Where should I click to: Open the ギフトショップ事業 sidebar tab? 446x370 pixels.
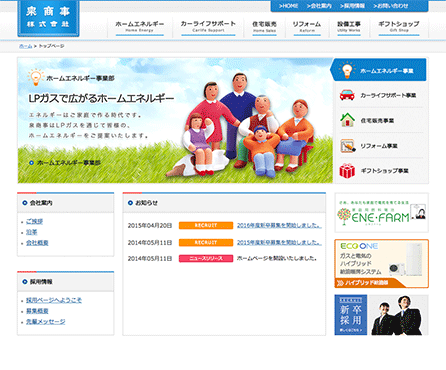[381, 171]
